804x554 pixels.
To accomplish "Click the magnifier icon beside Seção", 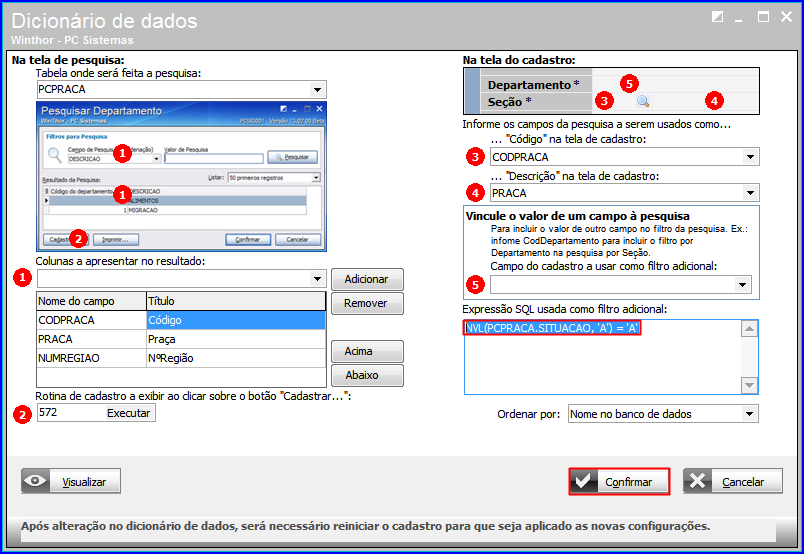I will (643, 101).
